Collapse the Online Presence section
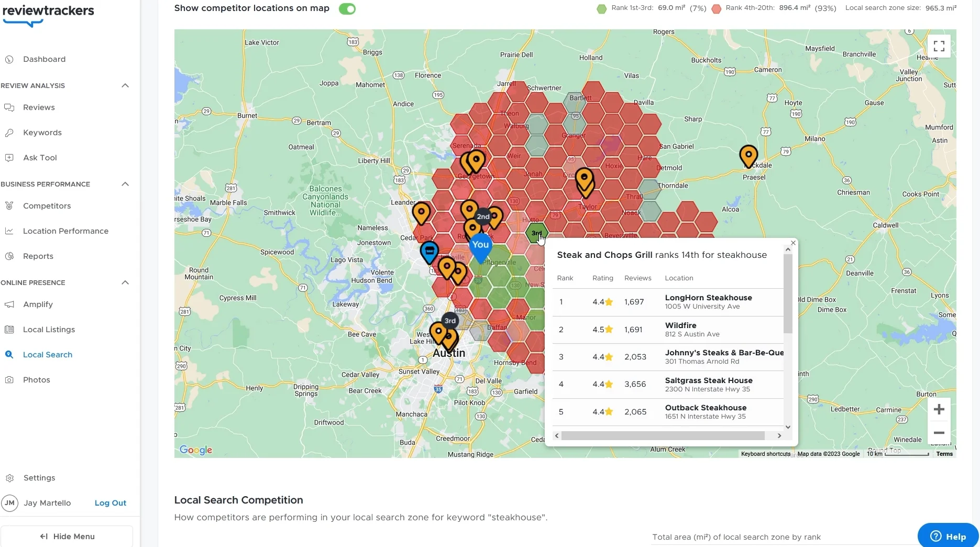Image resolution: width=980 pixels, height=547 pixels. click(125, 282)
